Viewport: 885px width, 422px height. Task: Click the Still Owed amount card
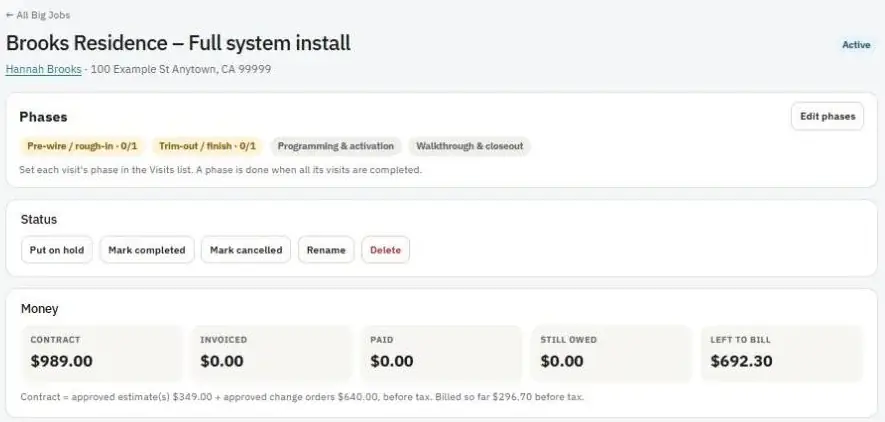612,354
